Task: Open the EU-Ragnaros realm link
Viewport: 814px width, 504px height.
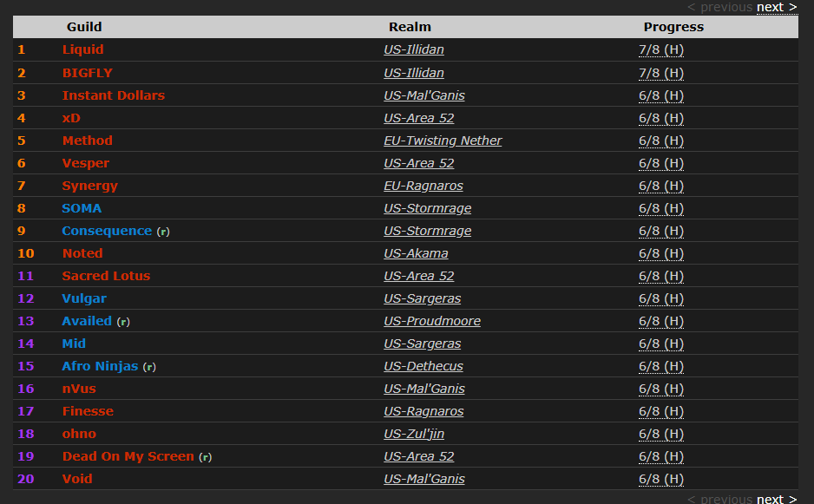Action: pyautogui.click(x=423, y=186)
